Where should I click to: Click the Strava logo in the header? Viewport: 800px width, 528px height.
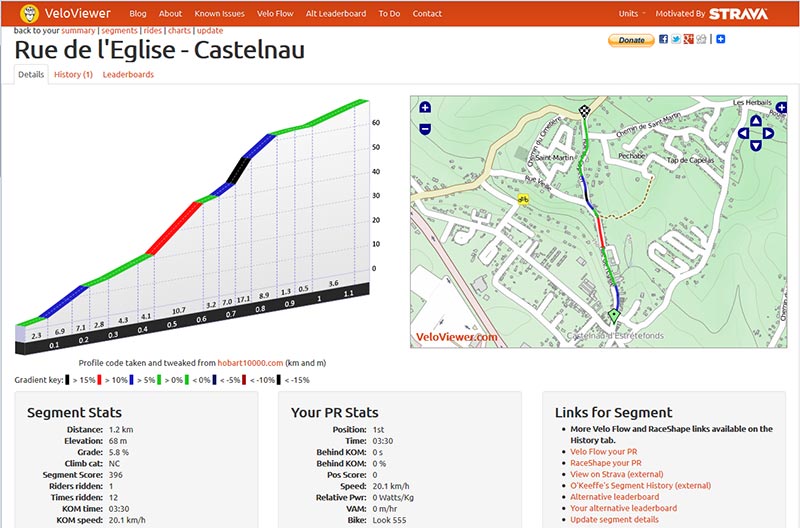tap(738, 14)
